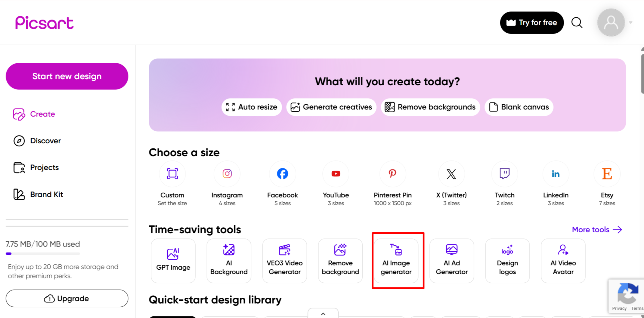Viewport: 644px width, 318px height.
Task: Choose the LinkedIn size icon
Action: tap(556, 174)
